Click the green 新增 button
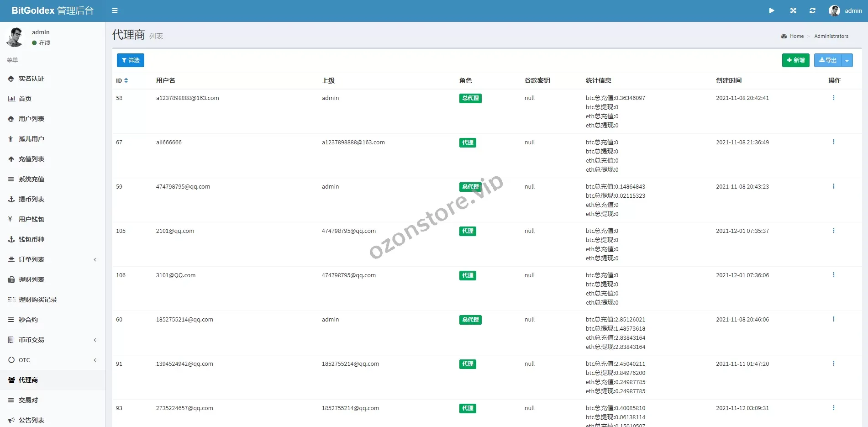 pos(795,60)
